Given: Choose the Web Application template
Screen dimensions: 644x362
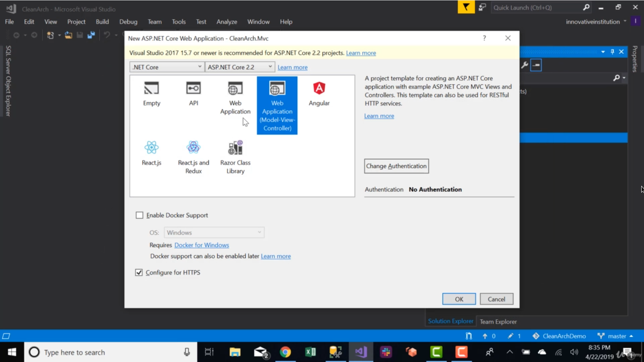Looking at the screenshot, I should pos(235,98).
